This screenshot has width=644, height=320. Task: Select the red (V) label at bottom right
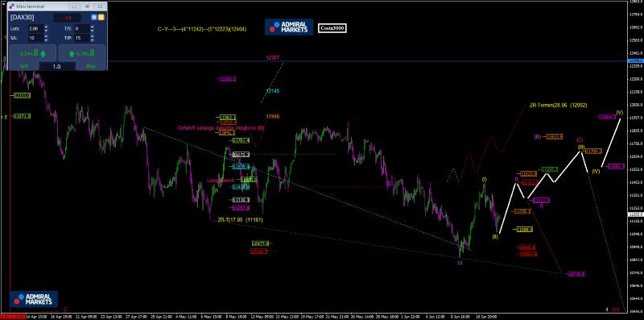pyautogui.click(x=616, y=310)
